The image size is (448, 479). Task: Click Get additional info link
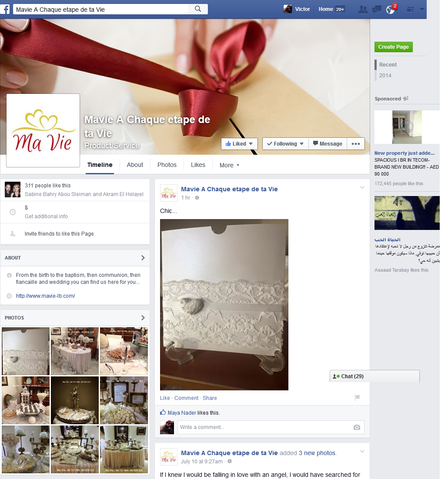tap(46, 216)
